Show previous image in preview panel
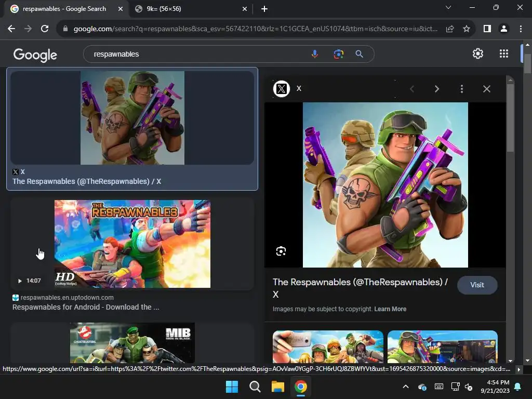The height and width of the screenshot is (399, 532). tap(412, 89)
